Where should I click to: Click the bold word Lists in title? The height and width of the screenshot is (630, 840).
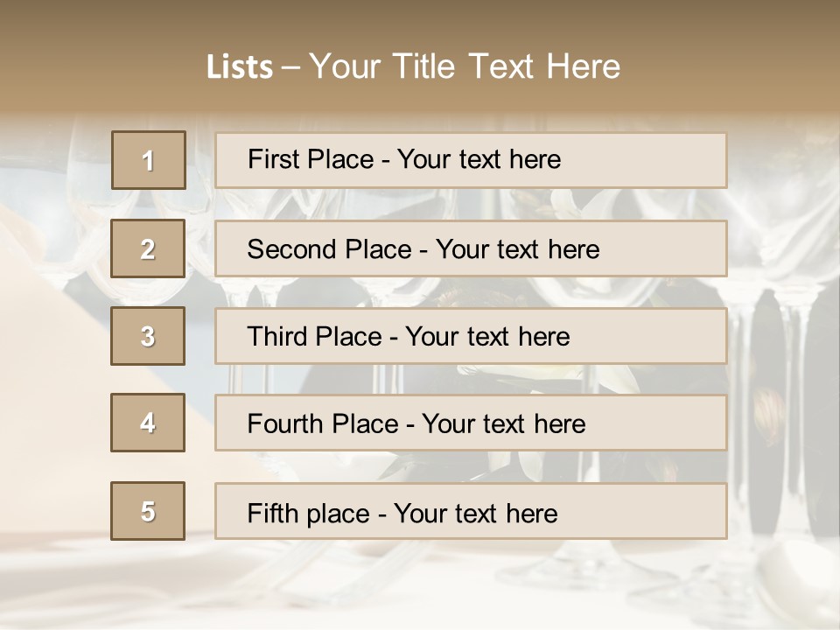[240, 67]
